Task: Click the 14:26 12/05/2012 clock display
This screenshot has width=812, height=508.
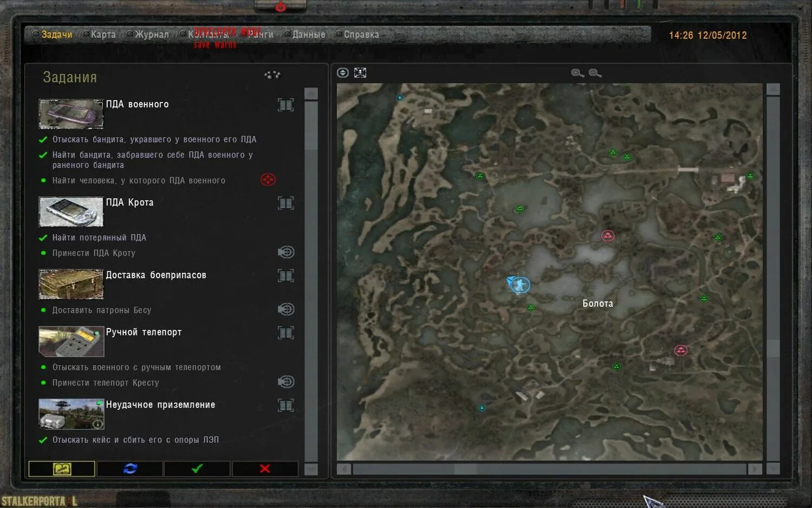Action: click(x=708, y=35)
